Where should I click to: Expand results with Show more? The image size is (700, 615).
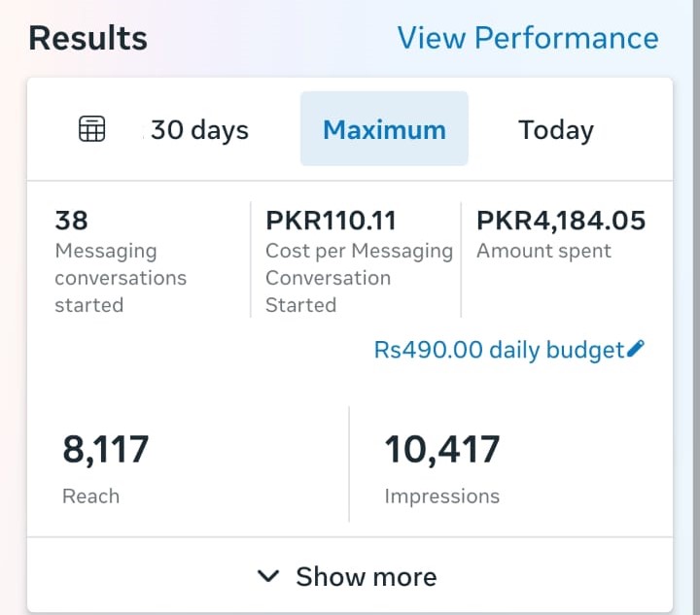click(366, 576)
